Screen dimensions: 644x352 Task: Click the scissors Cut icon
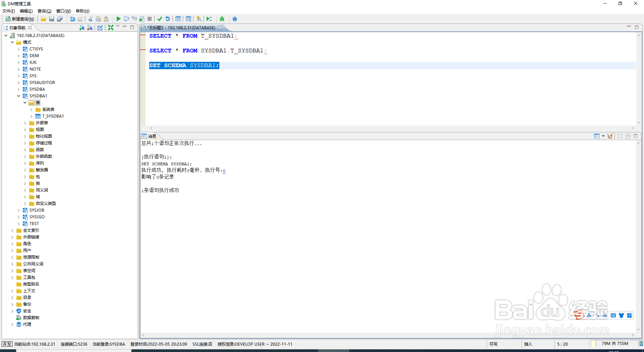tap(90, 19)
